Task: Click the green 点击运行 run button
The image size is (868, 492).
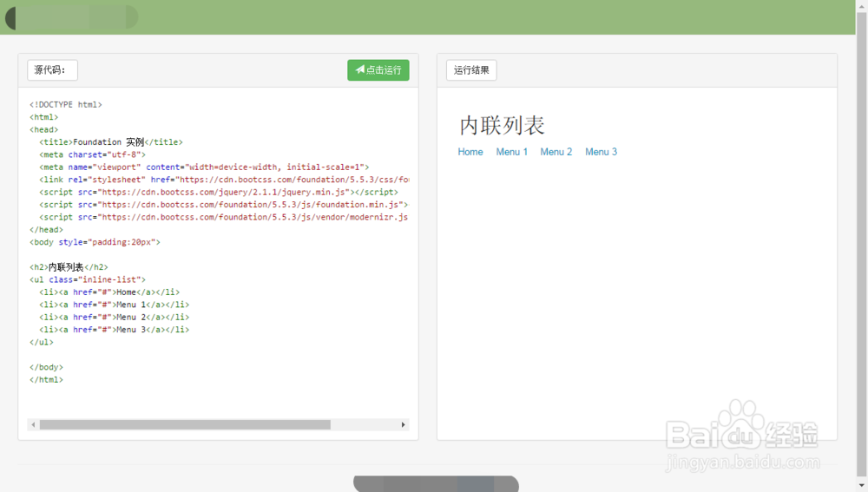Action: pos(378,70)
